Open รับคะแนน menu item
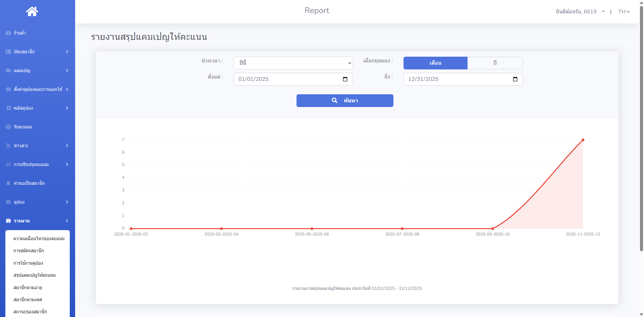This screenshot has width=644, height=317. coord(38,127)
